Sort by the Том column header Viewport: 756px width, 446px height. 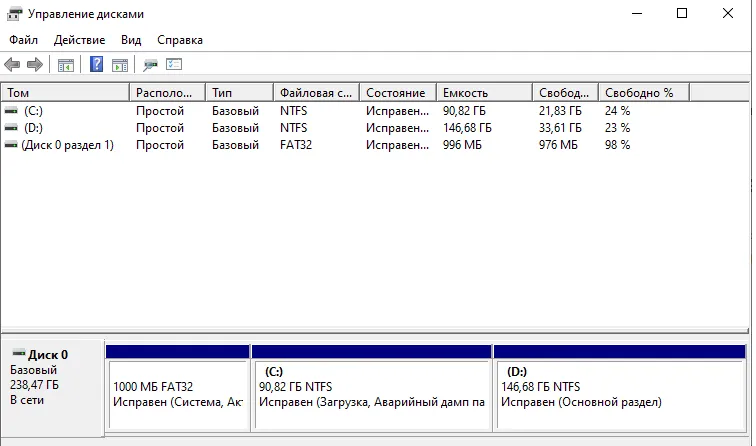click(x=66, y=93)
